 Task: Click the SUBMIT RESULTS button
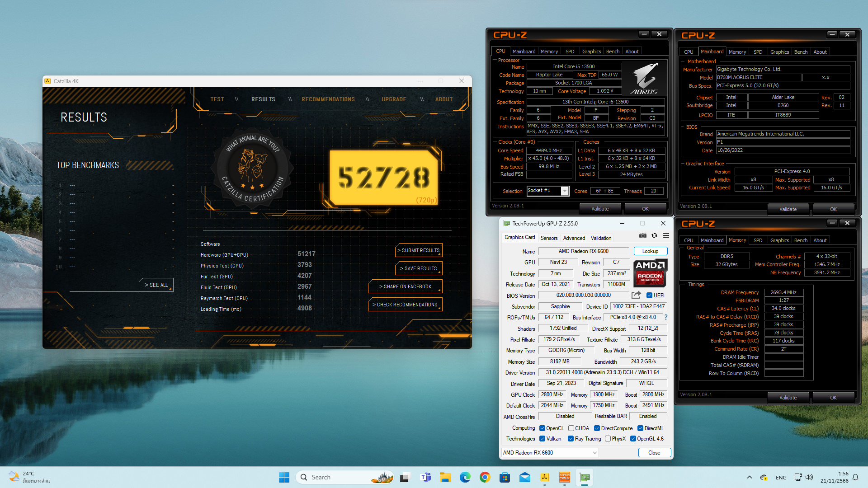tap(419, 250)
